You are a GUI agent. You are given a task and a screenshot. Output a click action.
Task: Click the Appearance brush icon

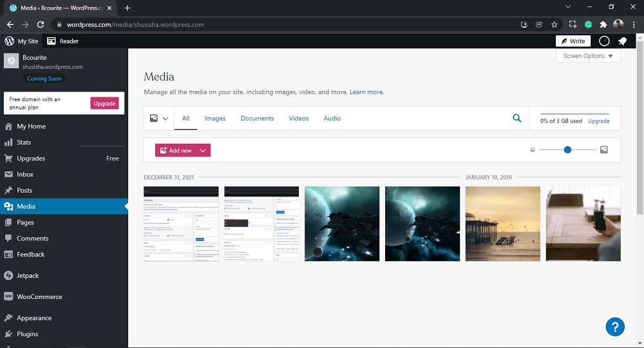(8, 318)
